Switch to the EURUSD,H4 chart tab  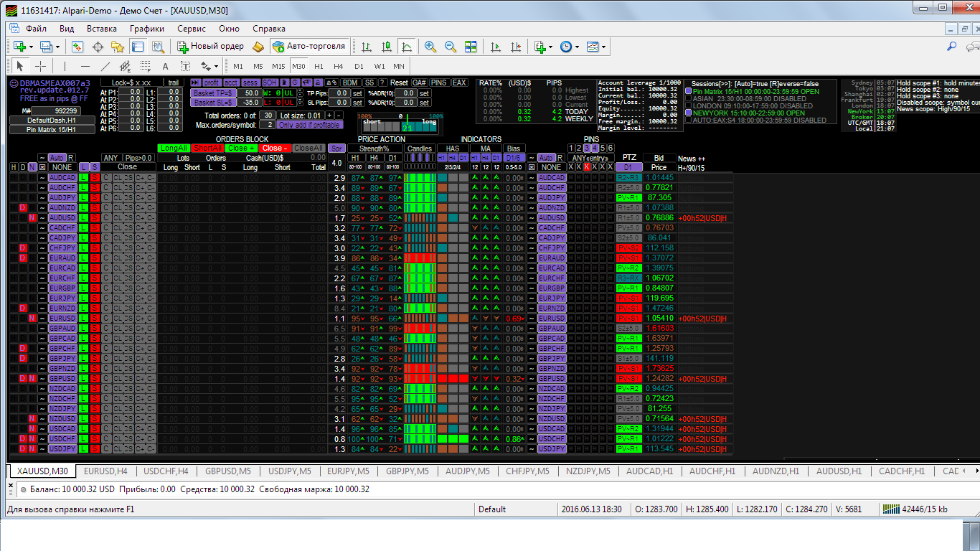point(105,471)
